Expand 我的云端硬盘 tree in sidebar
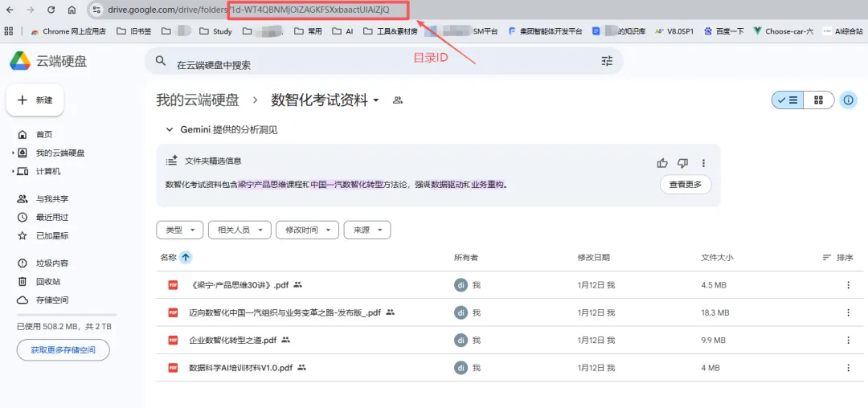868x408 pixels. (x=13, y=153)
